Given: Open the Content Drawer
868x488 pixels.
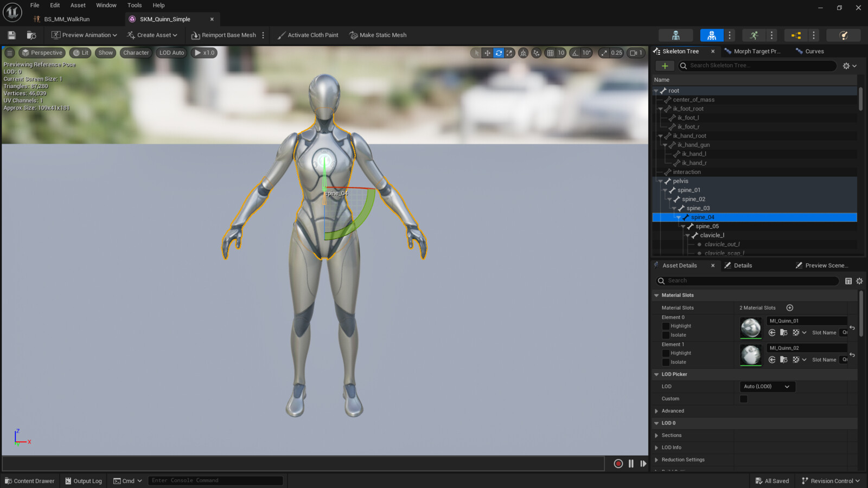Looking at the screenshot, I should pos(30,481).
